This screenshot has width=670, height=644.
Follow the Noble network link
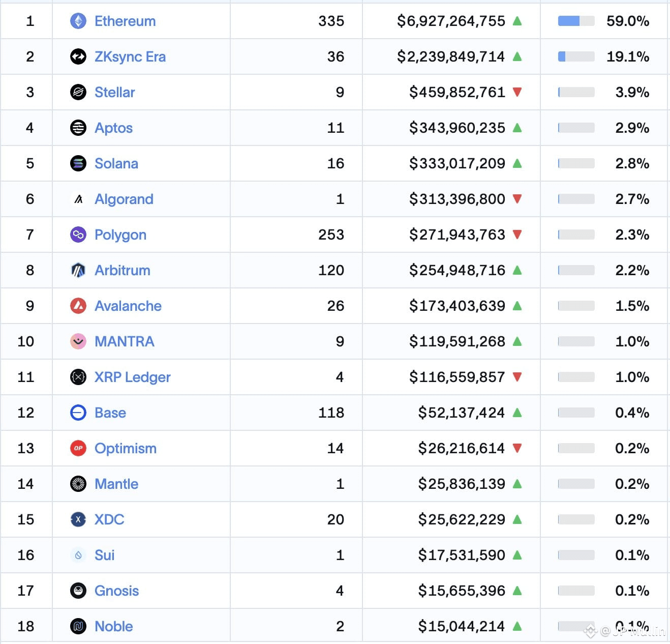click(114, 626)
